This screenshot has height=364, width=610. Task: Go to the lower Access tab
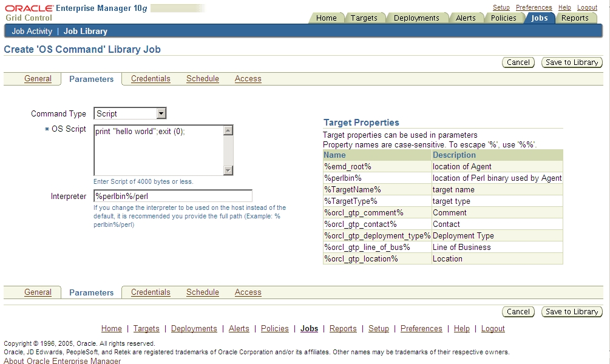[248, 292]
